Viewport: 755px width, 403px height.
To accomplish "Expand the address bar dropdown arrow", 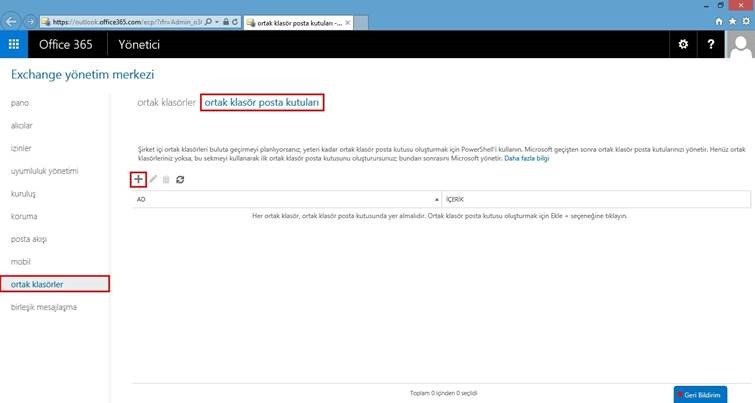I will coord(217,22).
